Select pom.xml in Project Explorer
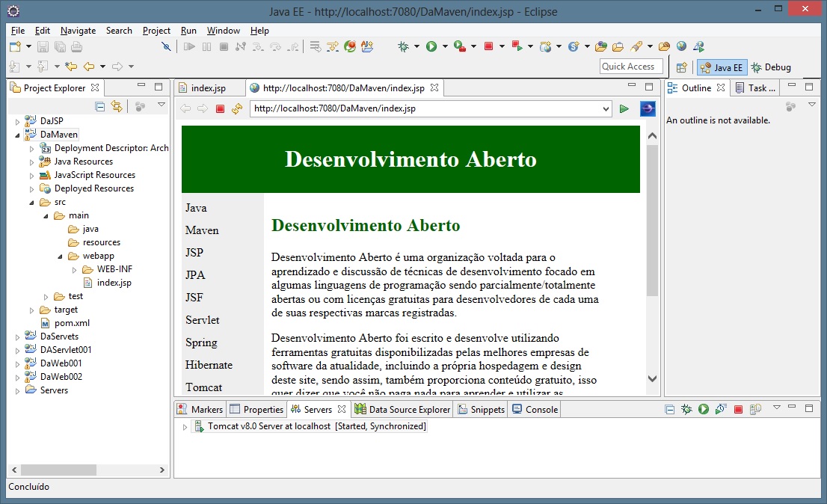827x504 pixels. pos(72,323)
